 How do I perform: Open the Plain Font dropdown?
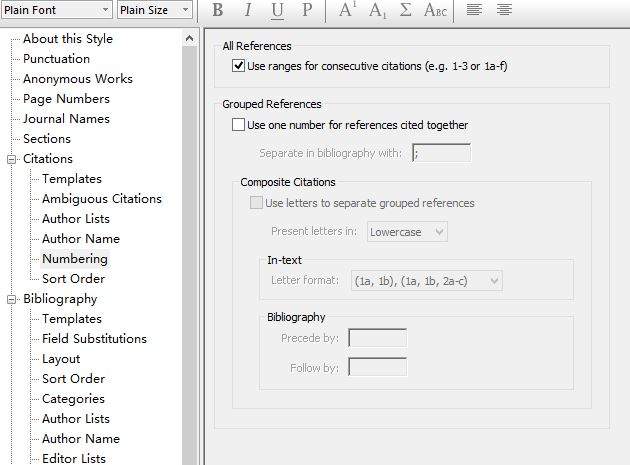[56, 10]
